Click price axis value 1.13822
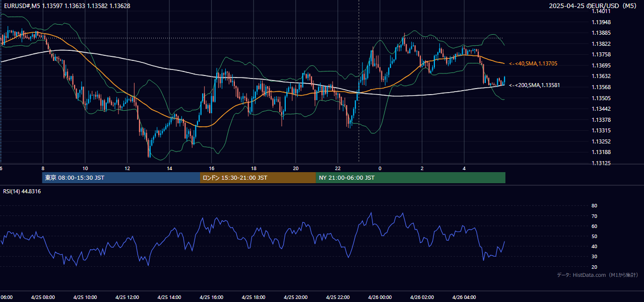This screenshot has width=644, height=302. point(602,44)
